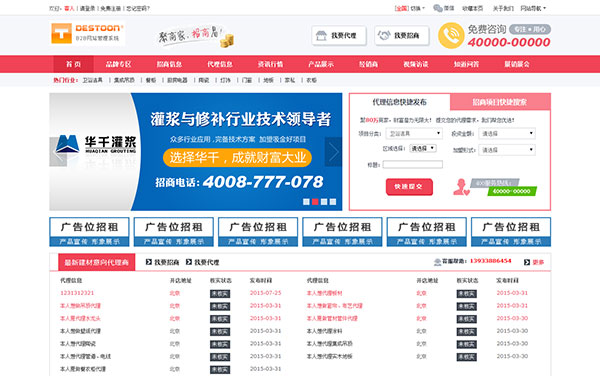The width and height of the screenshot is (600, 376).
Task: Click the first 广告位招租 ad banner
Action: click(x=90, y=232)
